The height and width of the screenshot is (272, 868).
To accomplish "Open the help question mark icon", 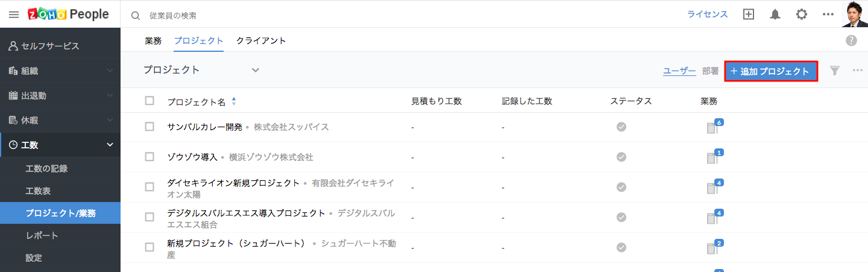I will pyautogui.click(x=851, y=40).
